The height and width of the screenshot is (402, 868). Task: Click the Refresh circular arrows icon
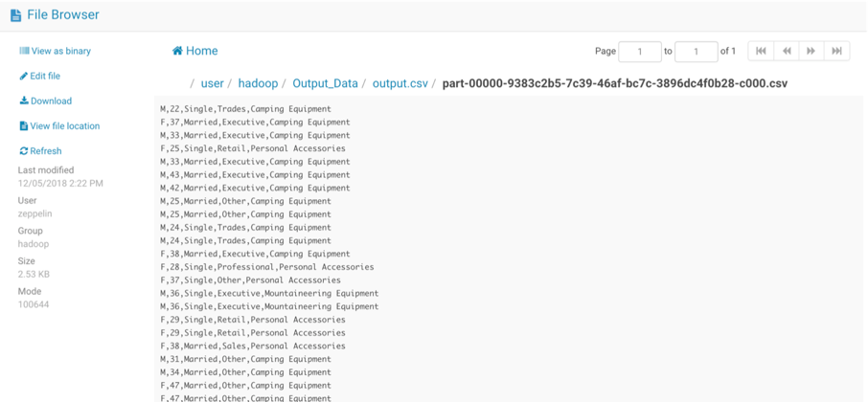click(x=24, y=151)
